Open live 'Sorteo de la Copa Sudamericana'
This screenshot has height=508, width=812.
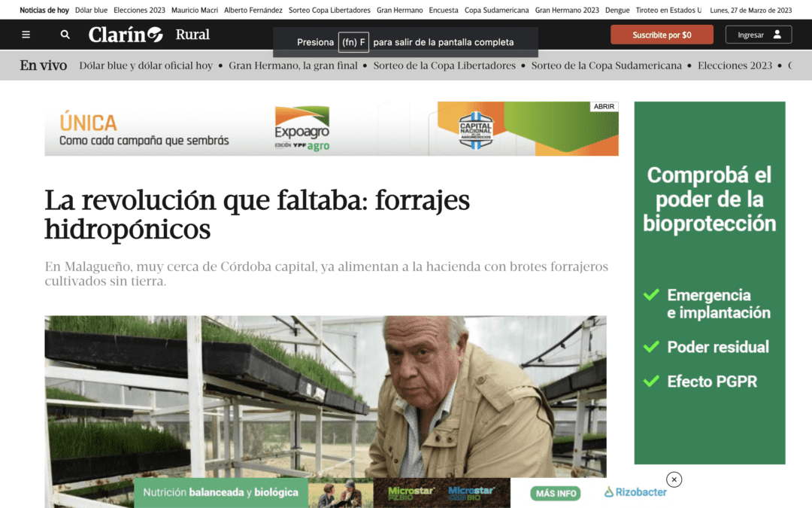pos(607,65)
